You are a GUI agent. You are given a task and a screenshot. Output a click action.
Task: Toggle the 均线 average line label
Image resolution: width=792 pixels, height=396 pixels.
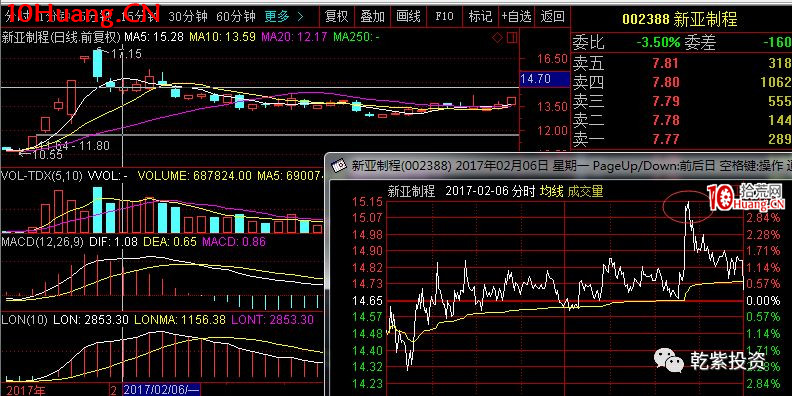pyautogui.click(x=552, y=191)
